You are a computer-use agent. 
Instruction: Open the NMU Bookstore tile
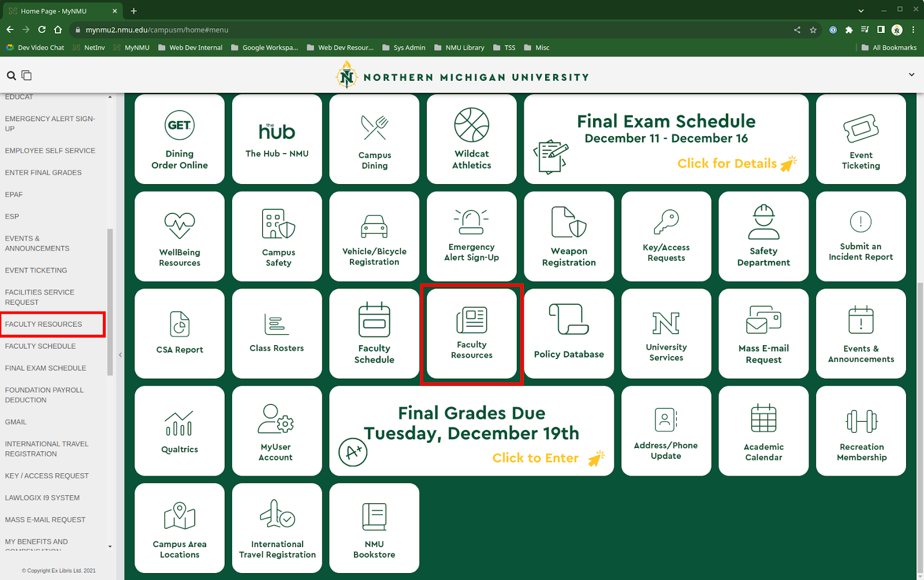[x=374, y=528]
